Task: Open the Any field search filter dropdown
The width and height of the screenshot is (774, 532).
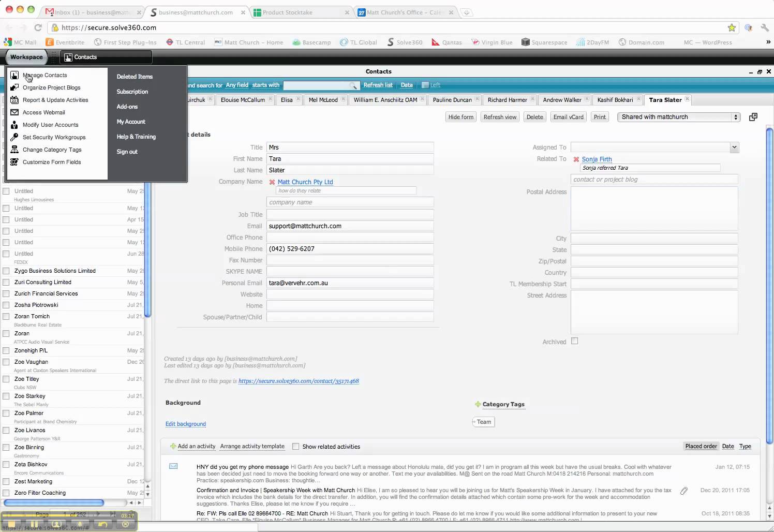Action: coord(237,85)
